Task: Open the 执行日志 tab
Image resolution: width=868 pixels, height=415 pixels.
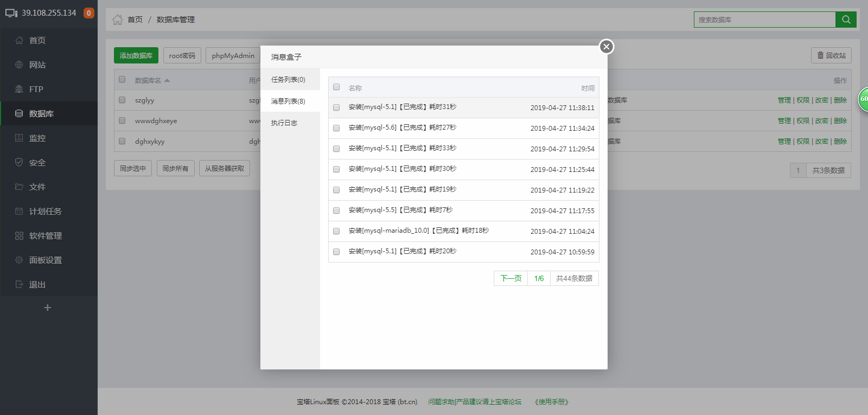Action: (x=290, y=123)
